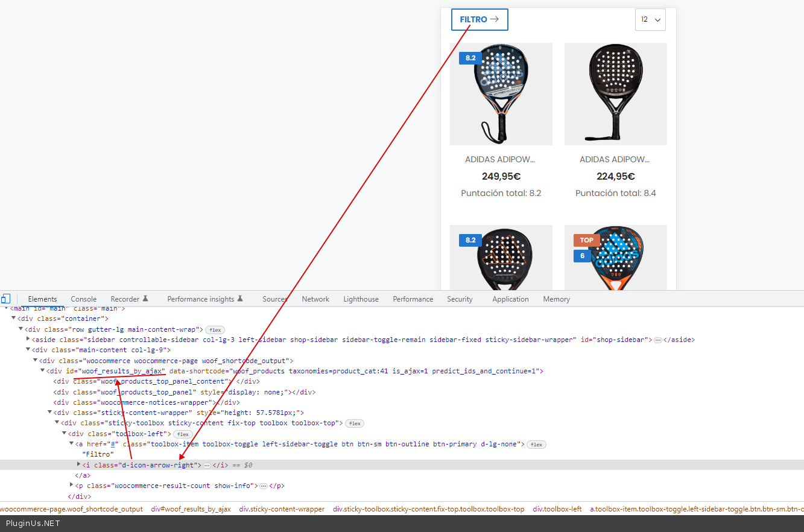Open the Lighthouse tab
The height and width of the screenshot is (532, 804).
(x=361, y=299)
